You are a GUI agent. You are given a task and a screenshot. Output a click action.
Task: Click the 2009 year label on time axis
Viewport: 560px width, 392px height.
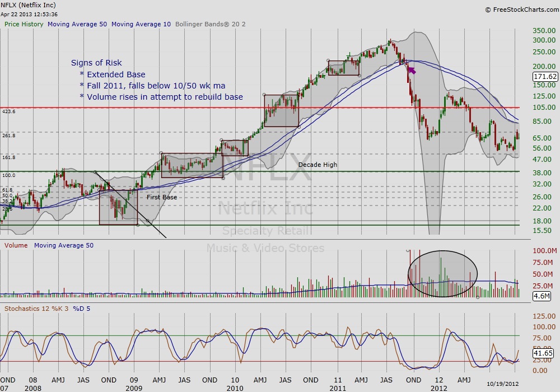134,388
